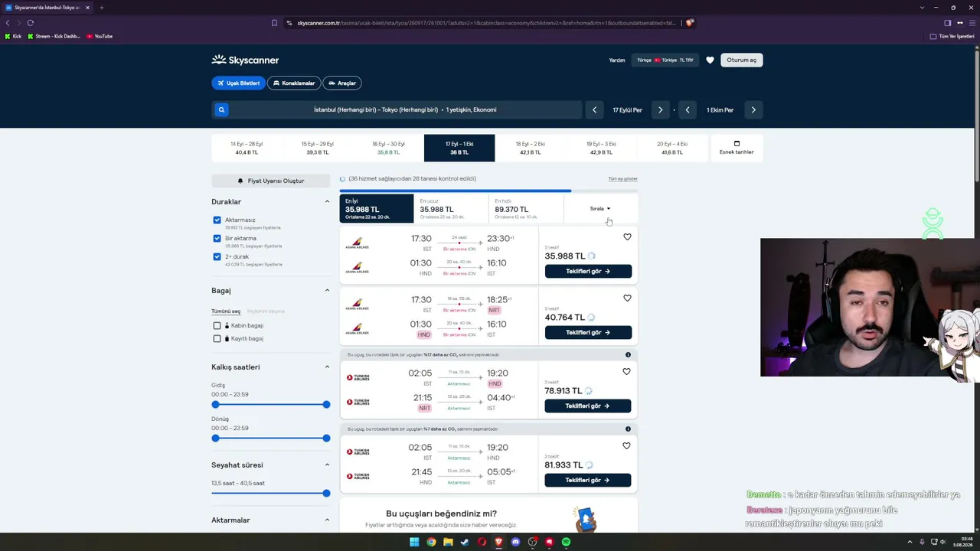Image resolution: width=980 pixels, height=551 pixels.
Task: Select the Araçlar tab
Action: tap(342, 83)
